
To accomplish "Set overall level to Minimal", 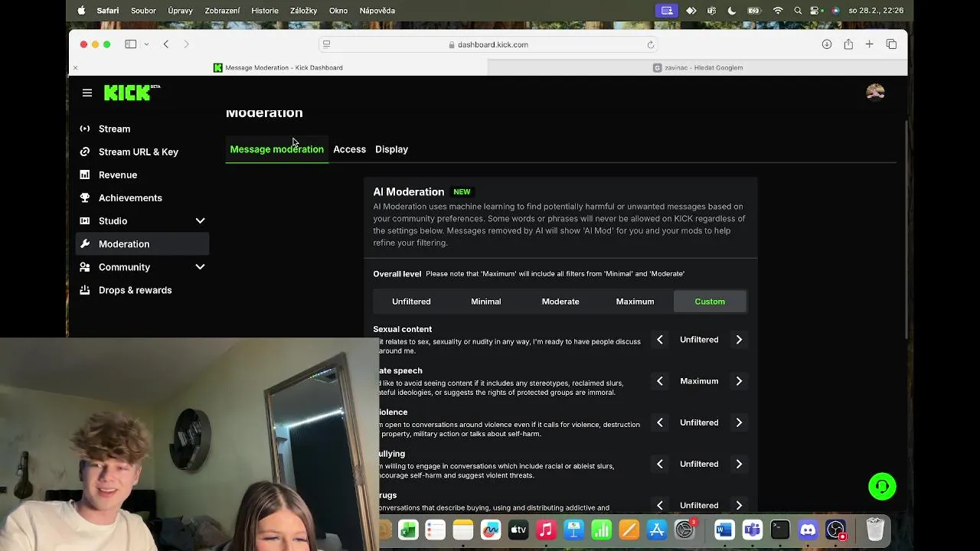I will pyautogui.click(x=486, y=302).
